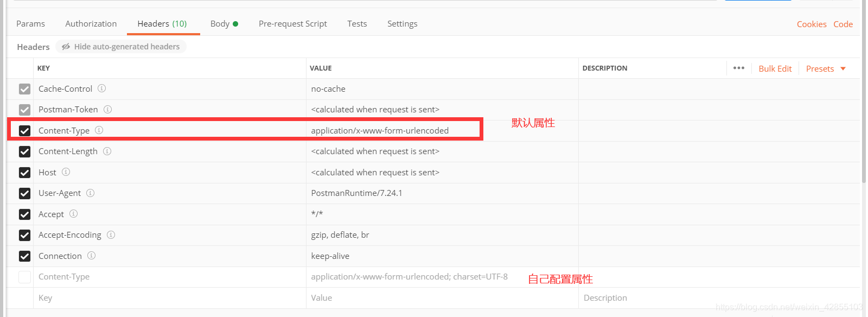The image size is (868, 317).
Task: Uncheck the Host header checkbox
Action: 24,173
